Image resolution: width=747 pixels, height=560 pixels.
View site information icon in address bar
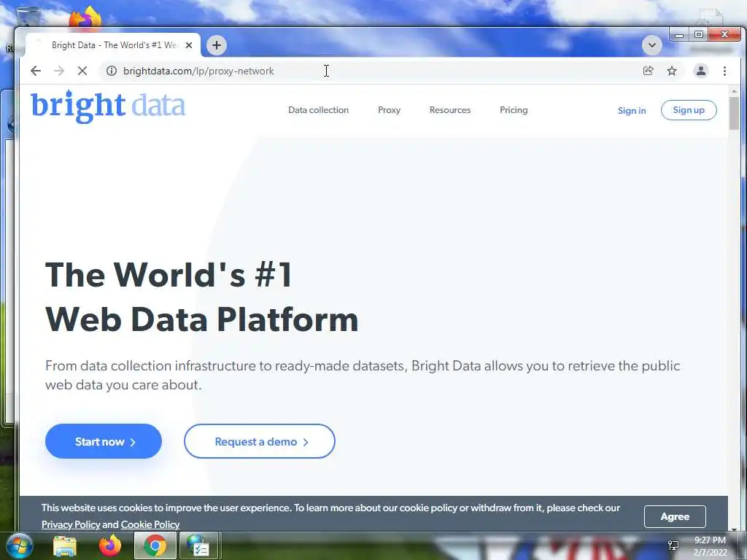112,71
